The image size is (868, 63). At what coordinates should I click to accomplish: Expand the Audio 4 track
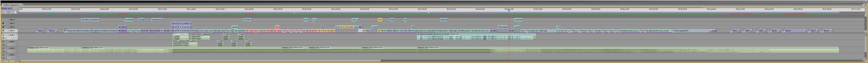coord(8,55)
